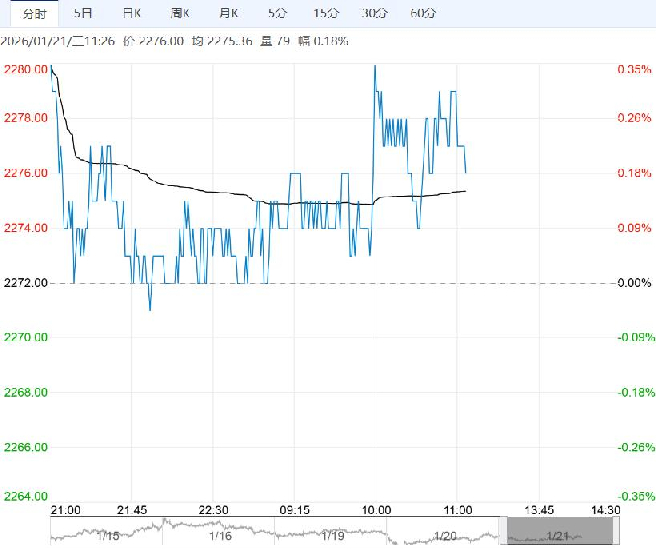Switch to the 周K weekly tab
The width and height of the screenshot is (656, 549).
coord(180,13)
